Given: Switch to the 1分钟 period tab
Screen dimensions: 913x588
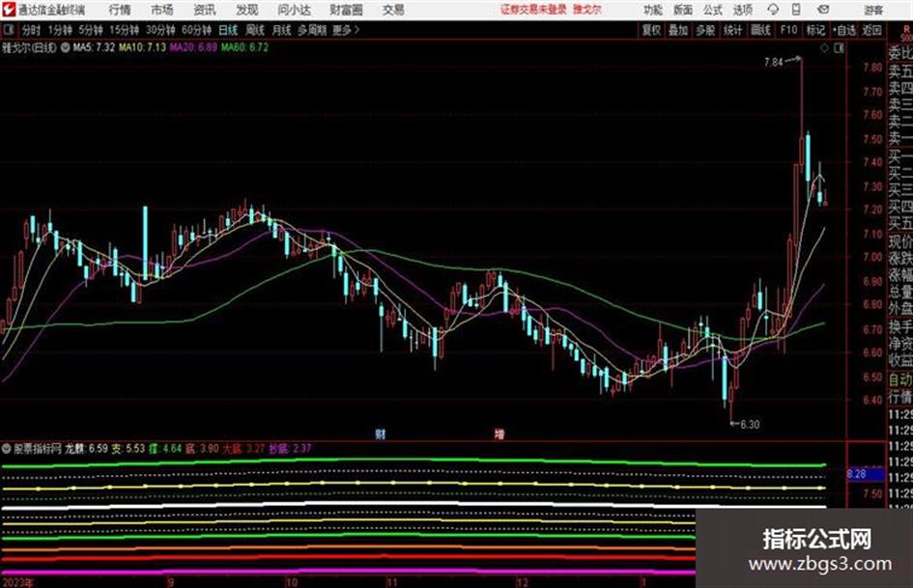Looking at the screenshot, I should 59,30.
